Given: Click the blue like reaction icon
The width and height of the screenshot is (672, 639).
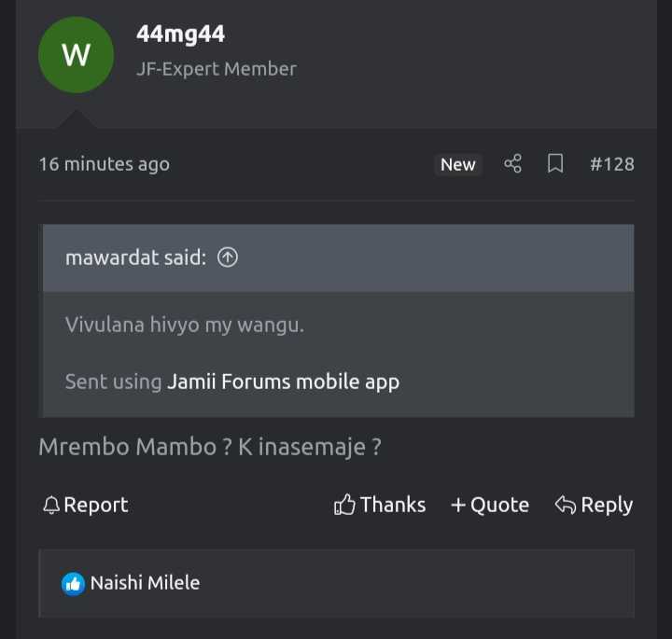Looking at the screenshot, I should pos(73,584).
